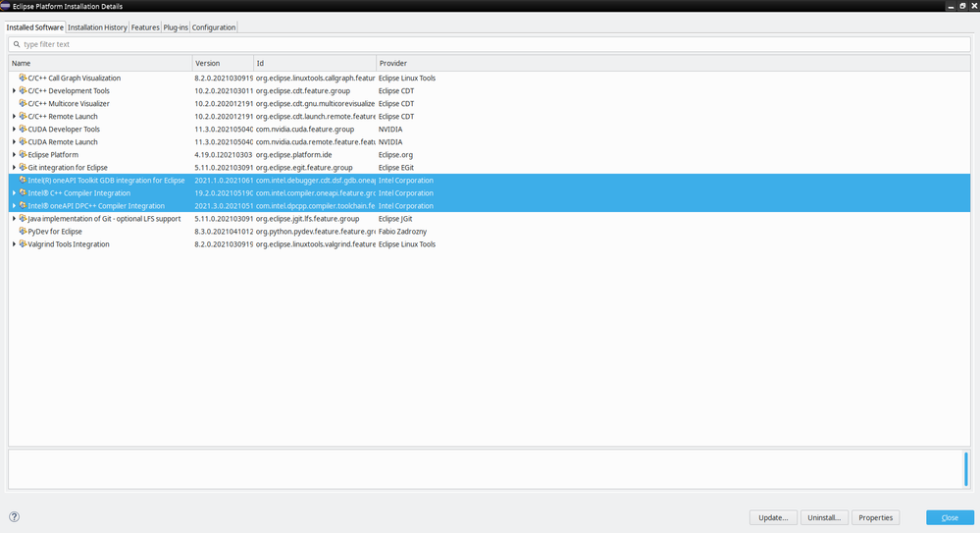Viewport: 980px width, 533px height.
Task: Click the Intel C++ Compiler Integration icon
Action: [x=23, y=192]
